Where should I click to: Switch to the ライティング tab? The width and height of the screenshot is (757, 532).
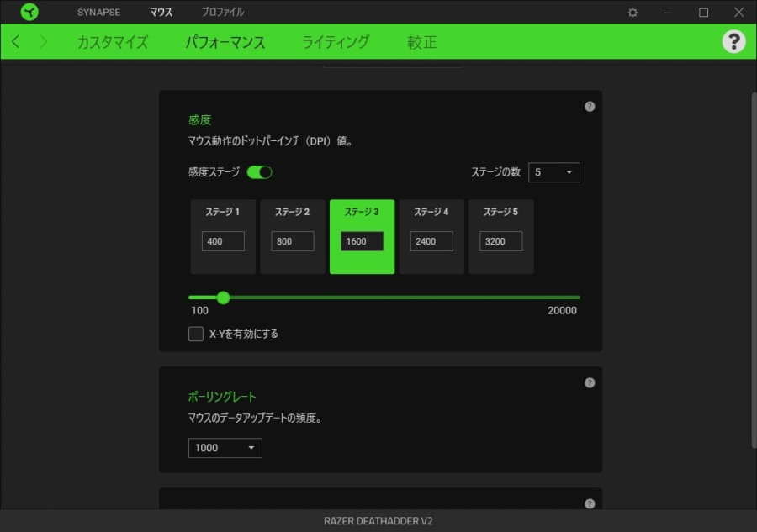click(x=336, y=42)
